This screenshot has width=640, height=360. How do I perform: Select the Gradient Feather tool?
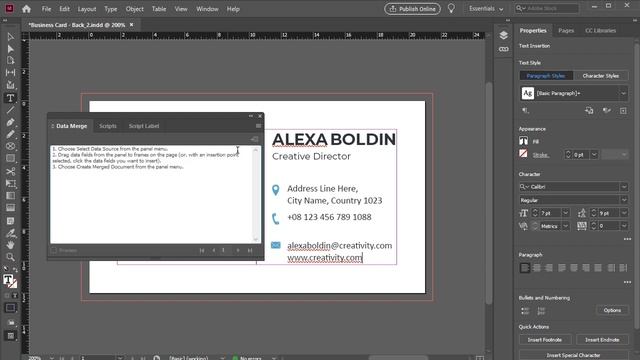[11, 208]
